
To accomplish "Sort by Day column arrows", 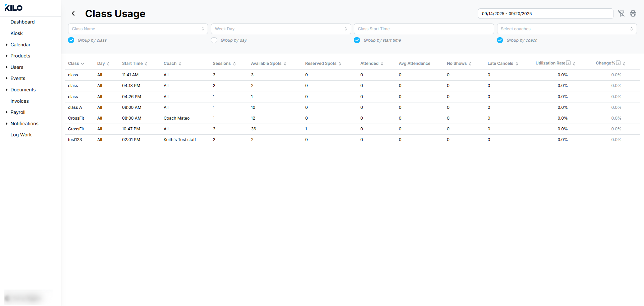I will (108, 64).
